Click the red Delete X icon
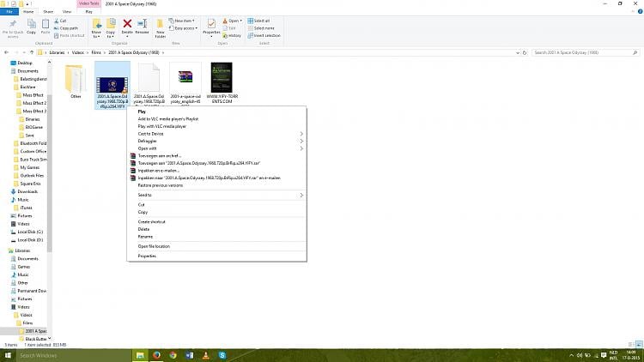Screen dimensions: 644x362 (127, 24)
